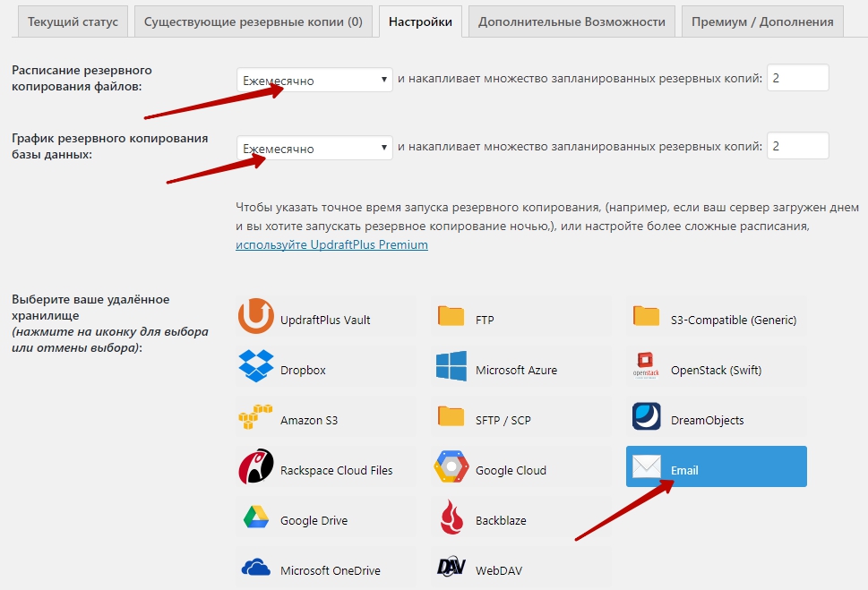Click the Rackspace Cloud Files label text
This screenshot has width=868, height=590.
[336, 470]
